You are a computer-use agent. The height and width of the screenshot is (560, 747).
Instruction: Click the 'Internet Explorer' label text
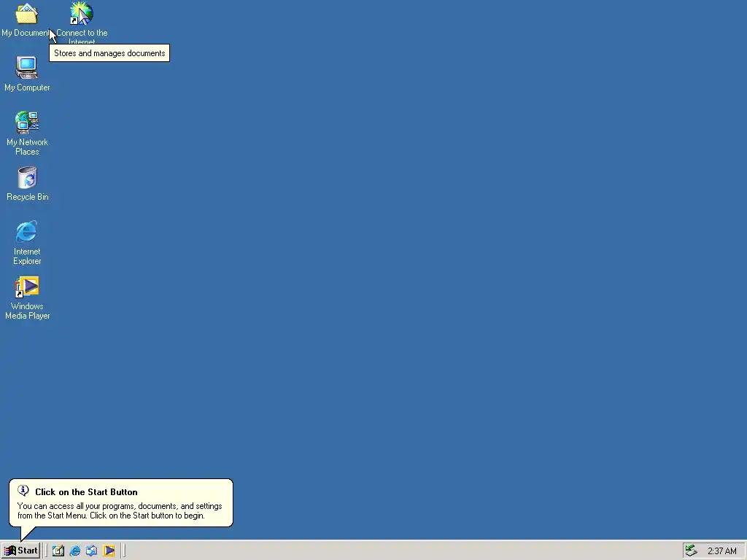27,256
